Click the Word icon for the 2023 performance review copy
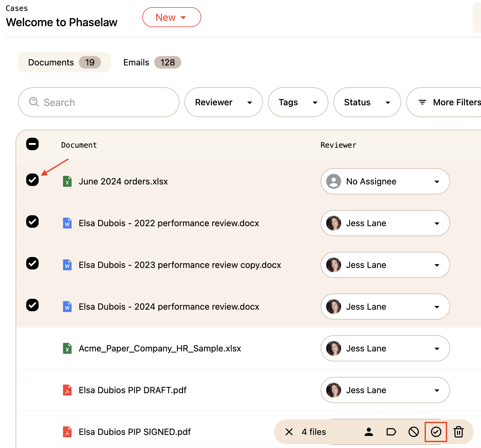The image size is (481, 448). 67,265
